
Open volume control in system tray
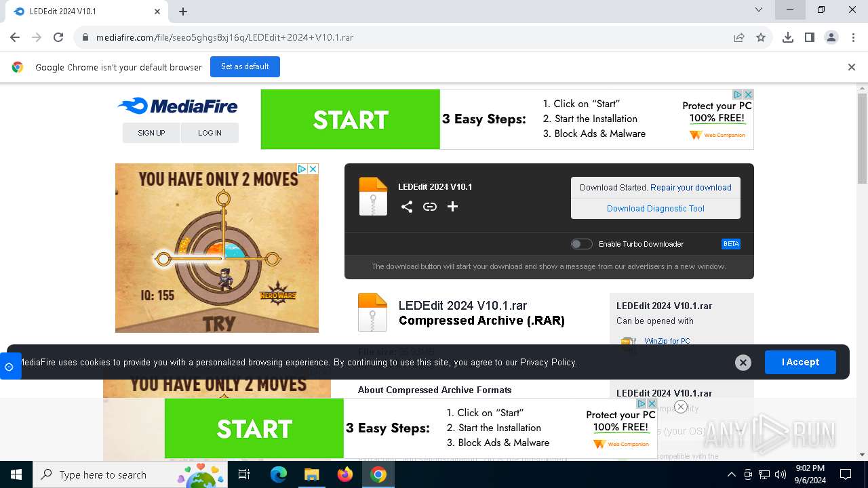(781, 474)
